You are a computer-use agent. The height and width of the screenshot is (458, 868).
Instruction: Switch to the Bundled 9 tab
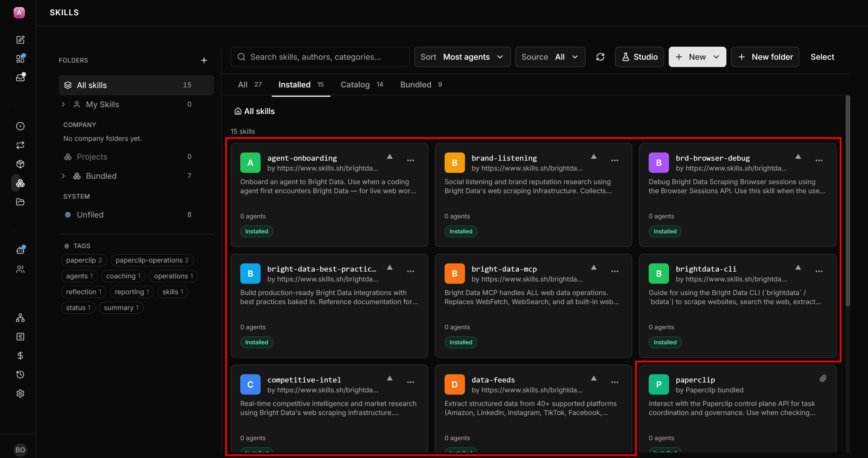pos(421,85)
